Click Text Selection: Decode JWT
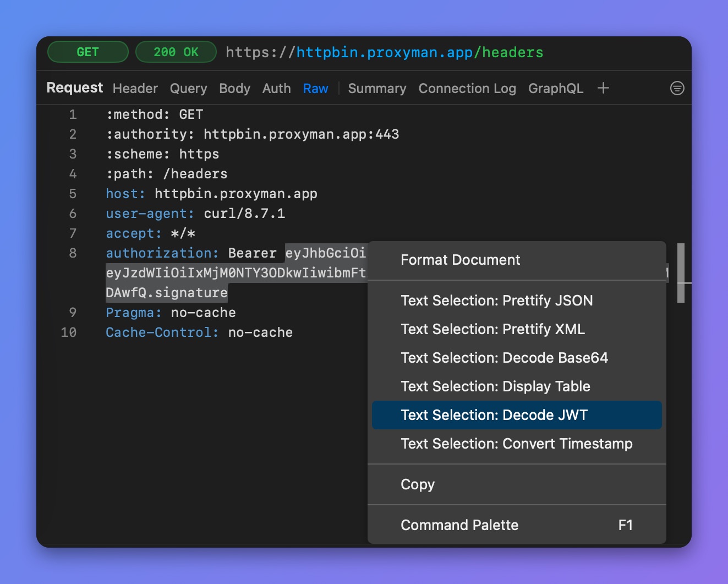Viewport: 728px width, 584px height. pyautogui.click(x=517, y=415)
